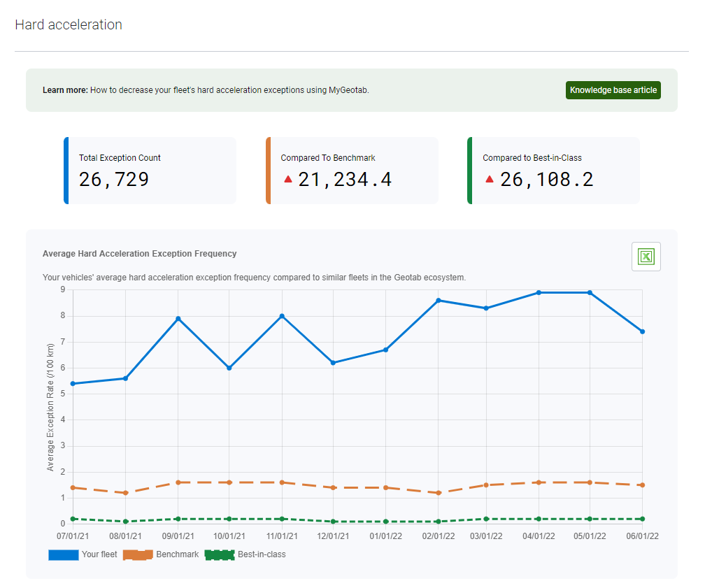Click Benchmark data point at 02/01/22
The width and height of the screenshot is (705, 588).
[439, 493]
